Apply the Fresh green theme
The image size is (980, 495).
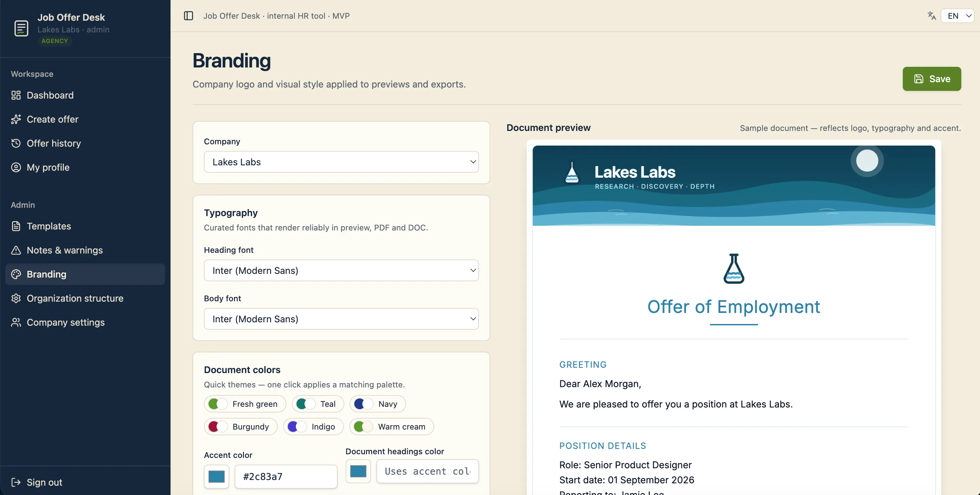click(245, 404)
